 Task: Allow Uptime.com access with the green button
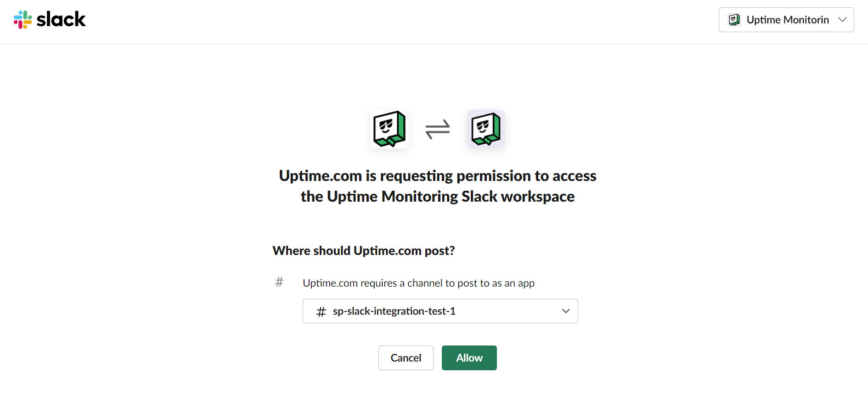pos(469,358)
